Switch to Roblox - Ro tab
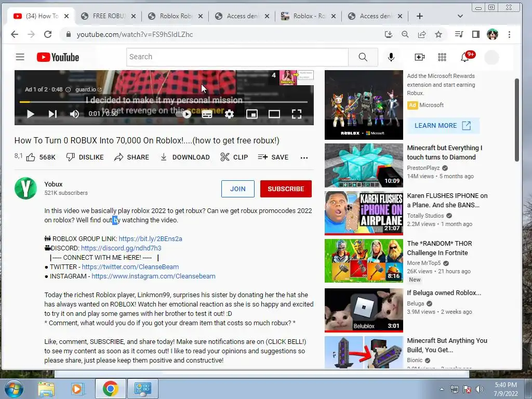This screenshot has width=532, height=399. click(x=308, y=16)
